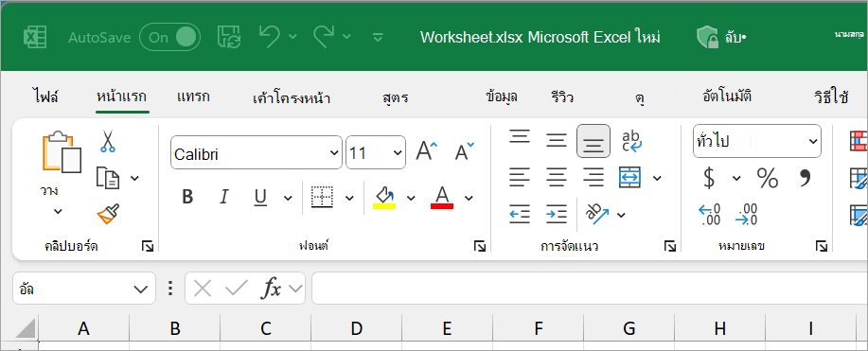Screen dimensions: 868x351
Task: Open the อัตโนมัติ (Automate) tab
Action: 727,97
